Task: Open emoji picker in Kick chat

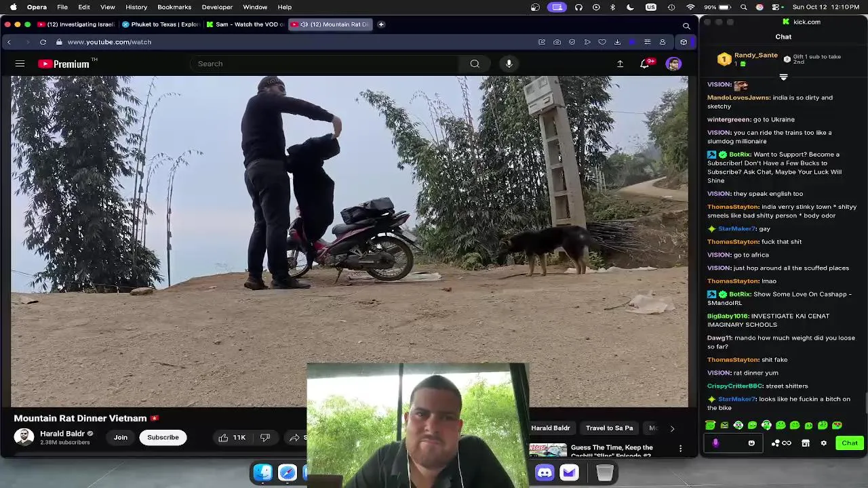Action: (x=751, y=443)
